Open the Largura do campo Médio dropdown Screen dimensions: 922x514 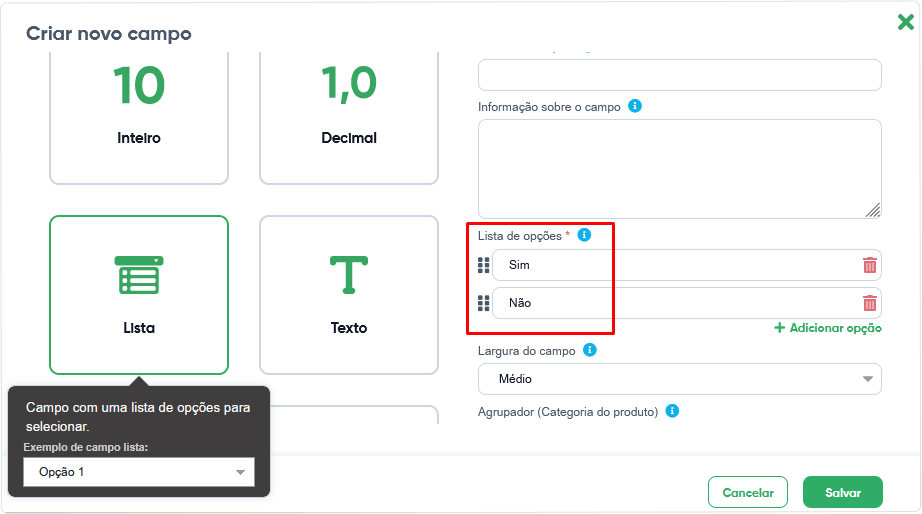coord(680,379)
